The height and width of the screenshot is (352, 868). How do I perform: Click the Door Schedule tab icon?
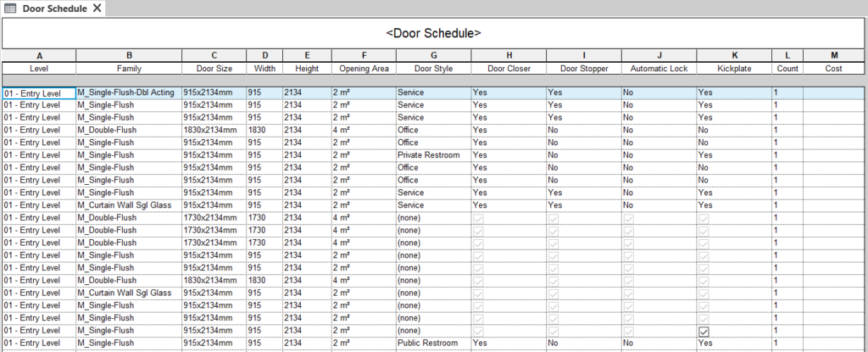tap(12, 8)
